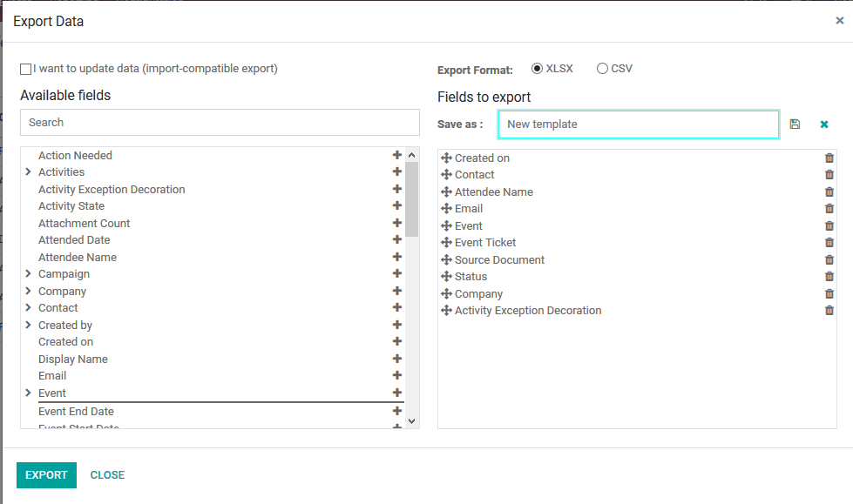The width and height of the screenshot is (853, 504).
Task: Click the scrollbar up arrow
Action: pyautogui.click(x=412, y=155)
